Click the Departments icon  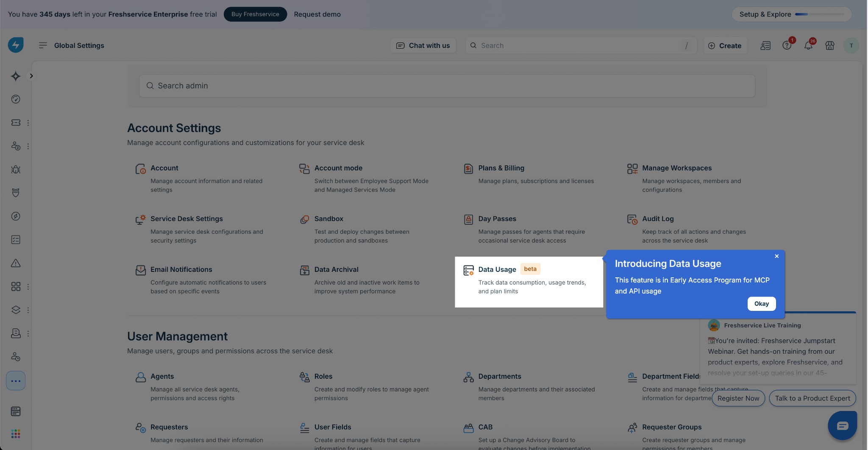[468, 377]
